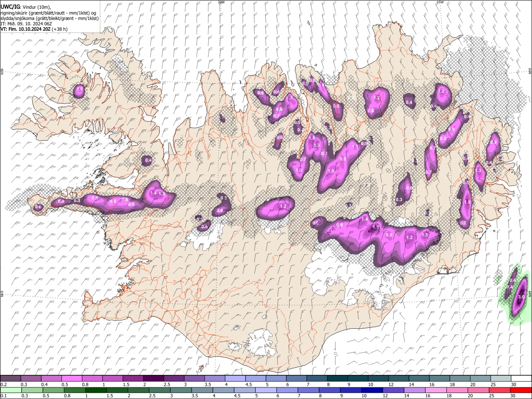Image resolution: width=532 pixels, height=399 pixels.
Task: Click the '20W' longitude label at top
Action: point(221,2)
